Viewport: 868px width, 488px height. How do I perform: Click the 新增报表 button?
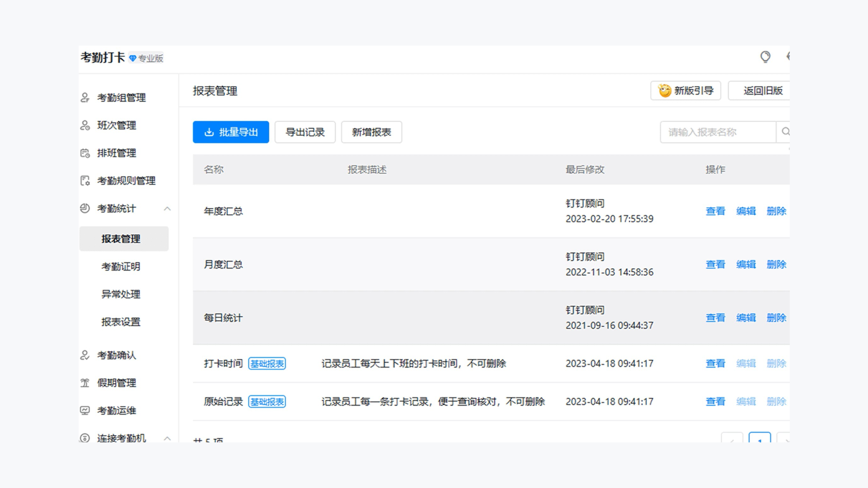pos(371,132)
